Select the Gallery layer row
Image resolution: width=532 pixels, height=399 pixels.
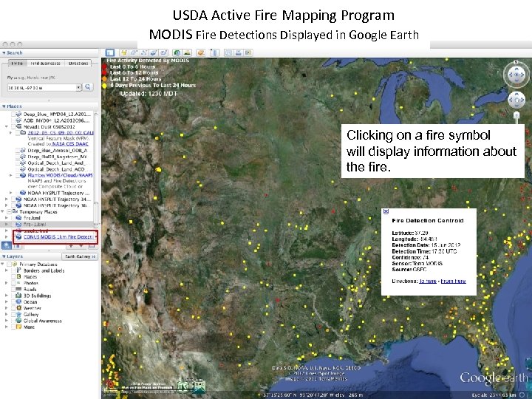click(x=30, y=315)
